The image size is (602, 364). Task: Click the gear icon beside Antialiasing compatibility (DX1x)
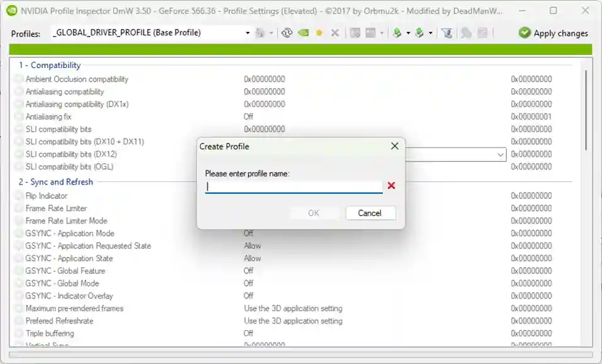click(x=18, y=104)
